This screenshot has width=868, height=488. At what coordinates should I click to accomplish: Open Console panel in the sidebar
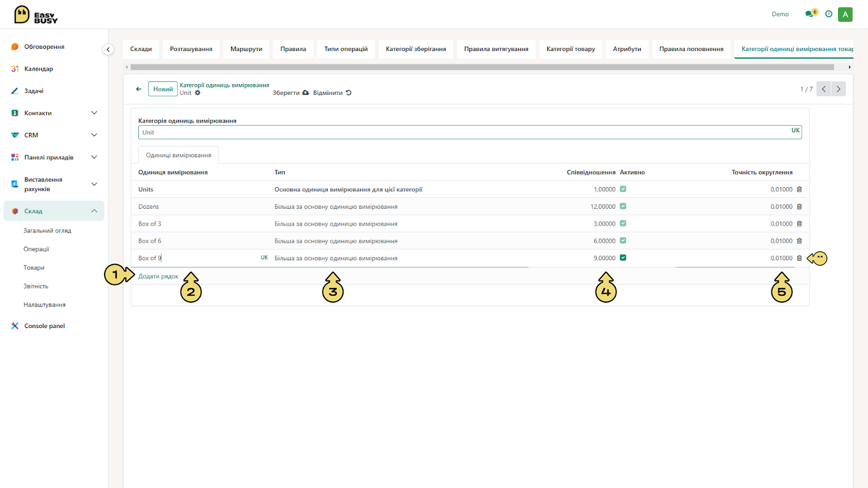pos(44,326)
